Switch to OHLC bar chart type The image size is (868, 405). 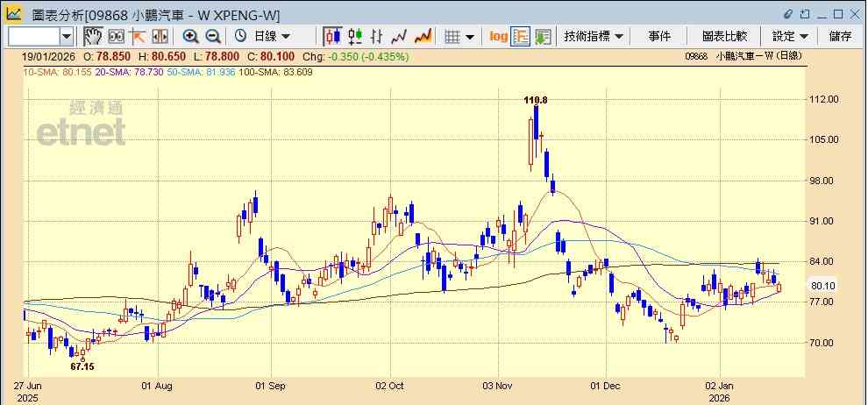(x=376, y=37)
